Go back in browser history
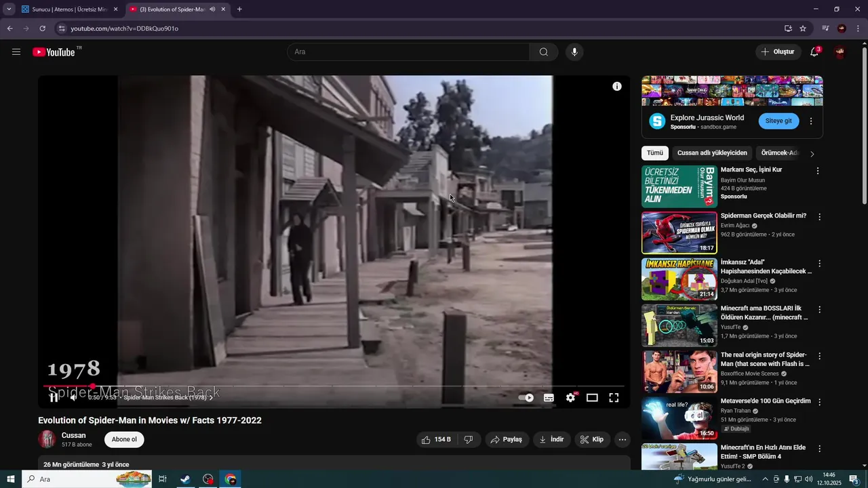This screenshot has width=868, height=488. click(x=9, y=28)
